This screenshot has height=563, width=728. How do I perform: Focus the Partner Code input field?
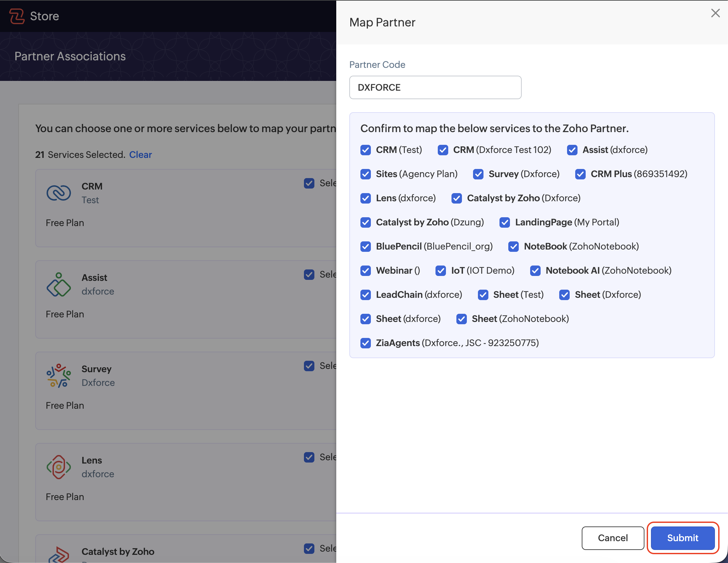pyautogui.click(x=435, y=87)
